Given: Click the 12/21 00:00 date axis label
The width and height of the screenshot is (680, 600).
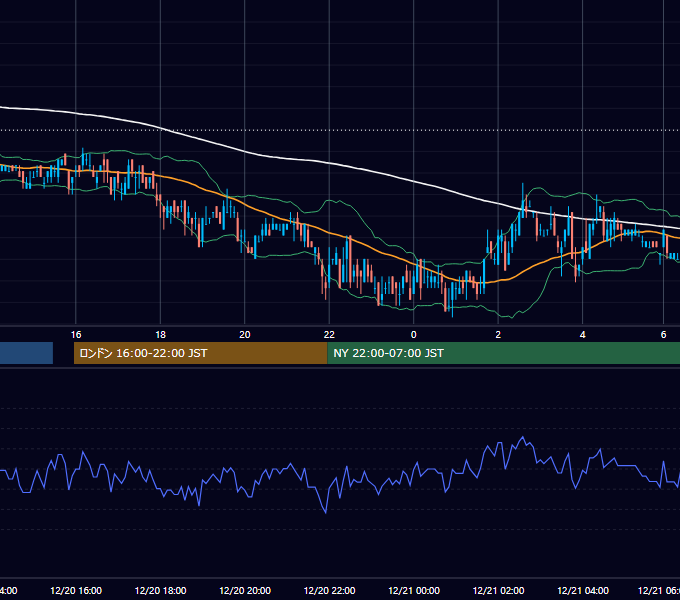Looking at the screenshot, I should tap(414, 590).
